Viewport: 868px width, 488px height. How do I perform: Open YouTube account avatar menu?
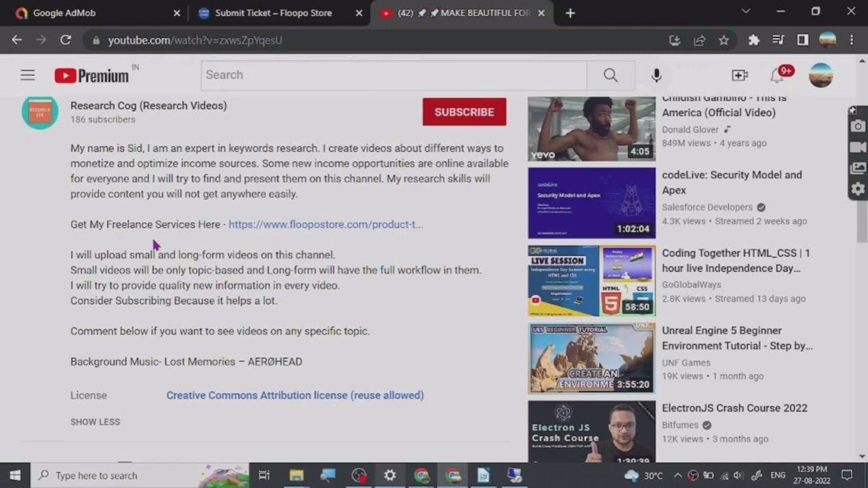click(x=821, y=75)
